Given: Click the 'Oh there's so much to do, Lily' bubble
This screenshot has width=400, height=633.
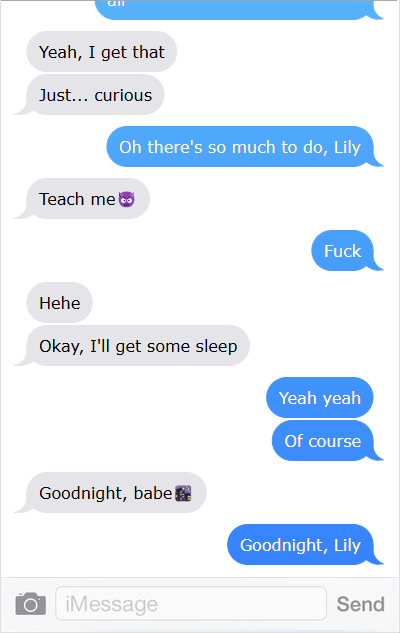Looking at the screenshot, I should click(240, 147).
